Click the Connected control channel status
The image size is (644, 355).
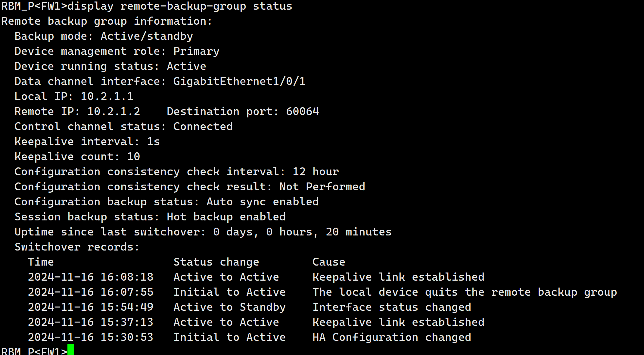tap(203, 127)
